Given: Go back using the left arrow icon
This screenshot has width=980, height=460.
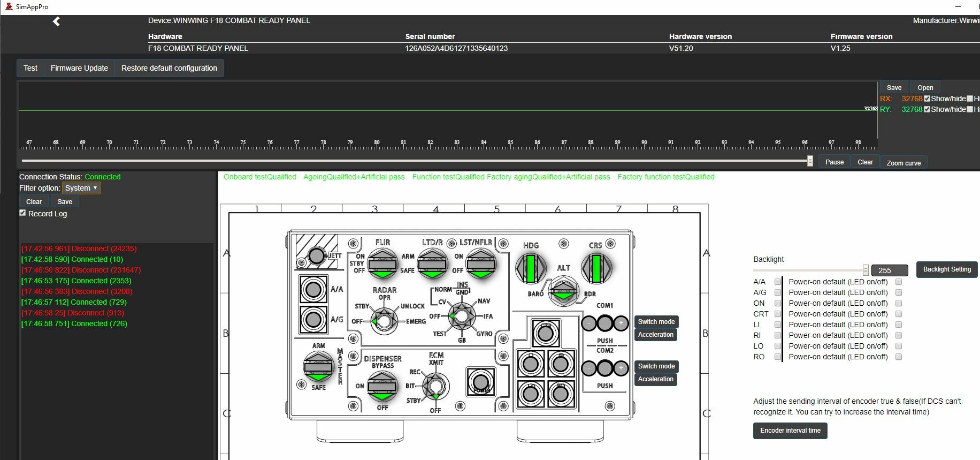Looking at the screenshot, I should 56,21.
